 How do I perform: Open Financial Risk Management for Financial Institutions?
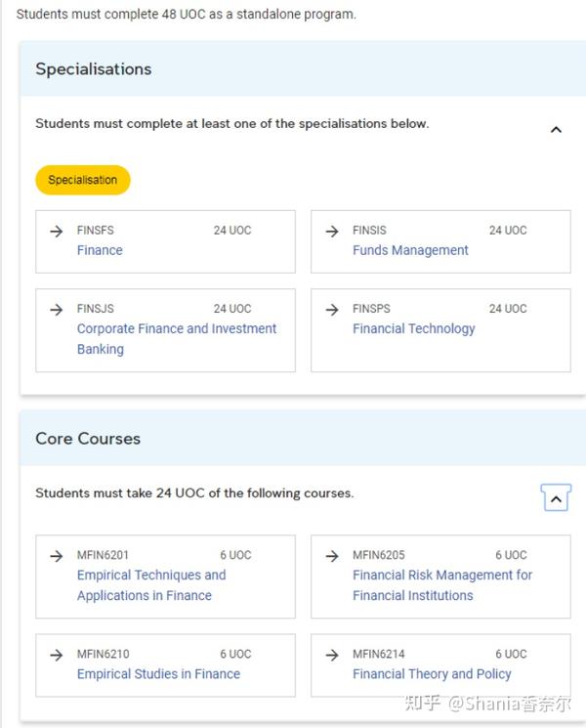(x=442, y=585)
